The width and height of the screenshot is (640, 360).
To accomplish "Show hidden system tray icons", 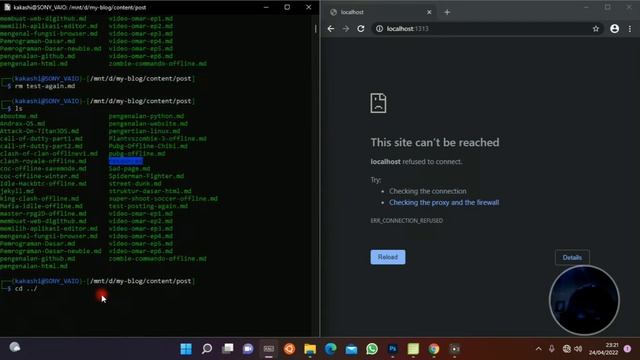I will click(538, 349).
